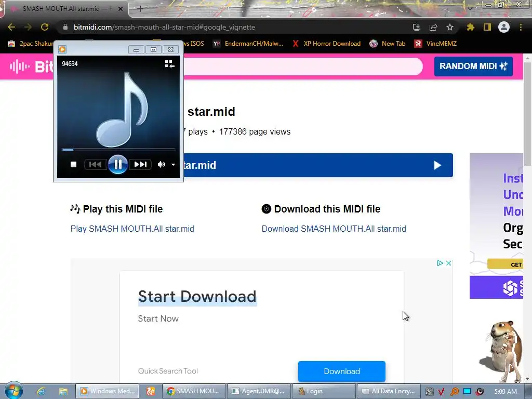This screenshot has height=399, width=532.
Task: Click the install app icon in address bar
Action: pyautogui.click(x=416, y=27)
